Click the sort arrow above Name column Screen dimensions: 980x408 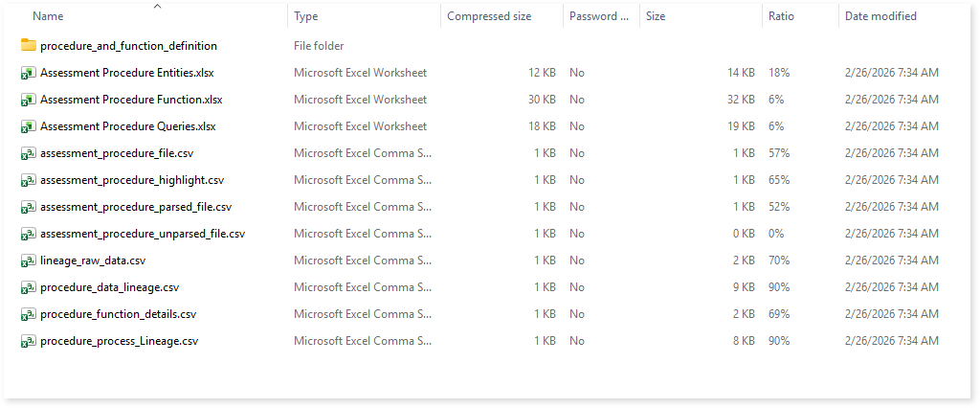(x=158, y=6)
